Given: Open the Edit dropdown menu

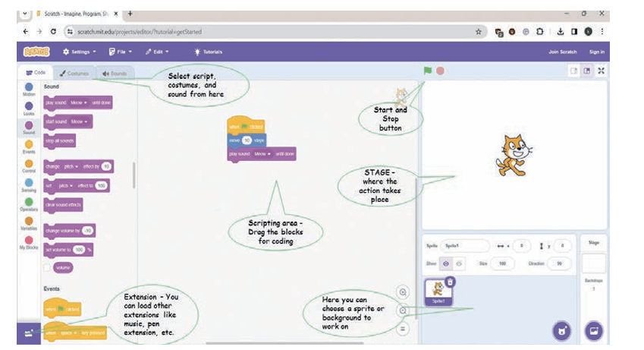Looking at the screenshot, I should 157,52.
